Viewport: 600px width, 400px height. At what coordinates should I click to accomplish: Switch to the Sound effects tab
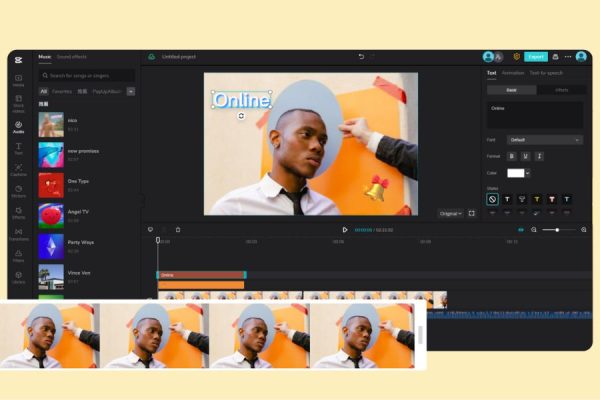pyautogui.click(x=71, y=57)
